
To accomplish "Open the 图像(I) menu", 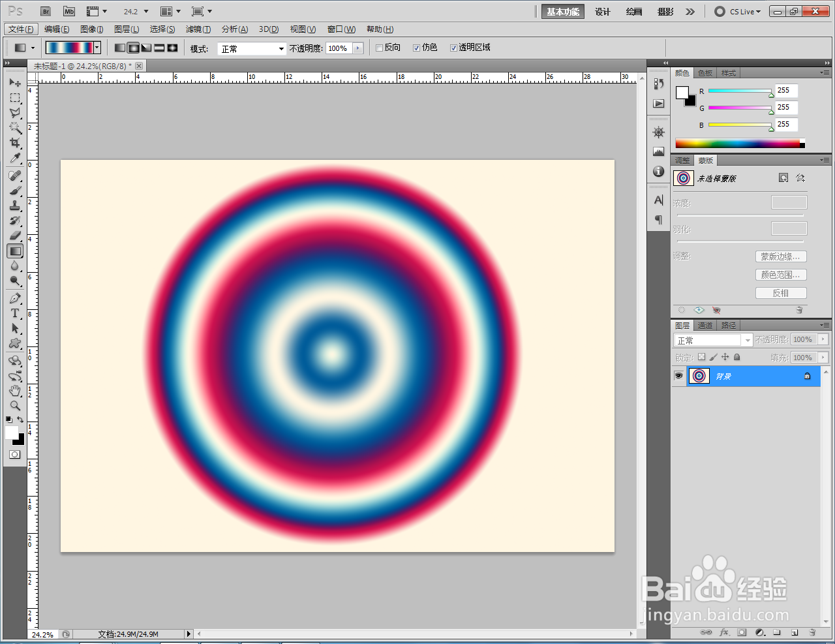I will point(92,29).
